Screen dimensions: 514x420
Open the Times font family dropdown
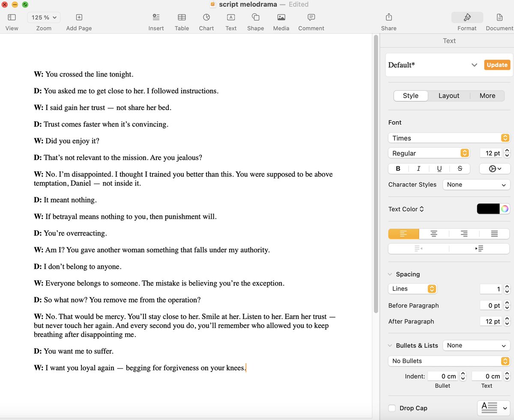(x=449, y=138)
